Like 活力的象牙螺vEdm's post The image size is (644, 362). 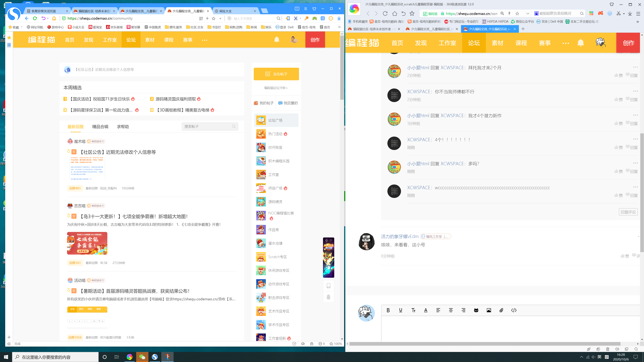pyautogui.click(x=625, y=256)
